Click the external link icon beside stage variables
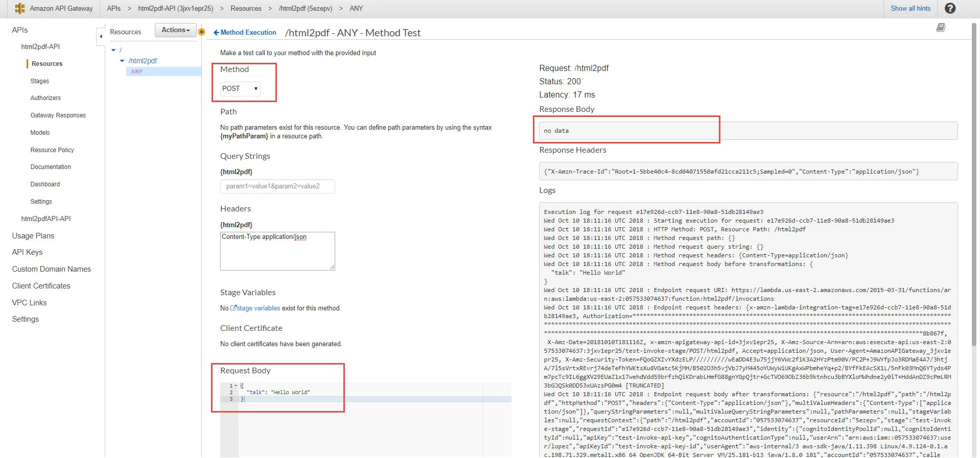Viewport: 980px width, 458px height. (234, 308)
